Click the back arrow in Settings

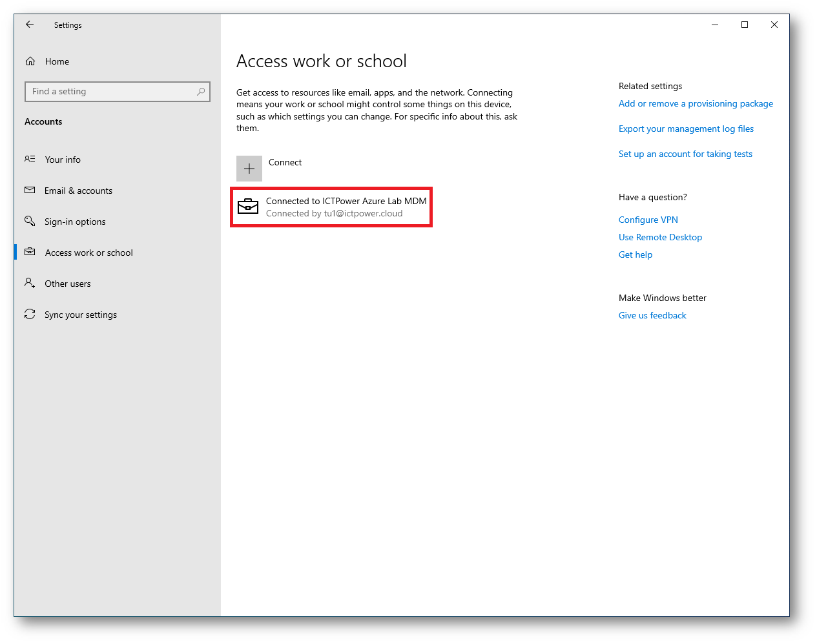(x=30, y=25)
